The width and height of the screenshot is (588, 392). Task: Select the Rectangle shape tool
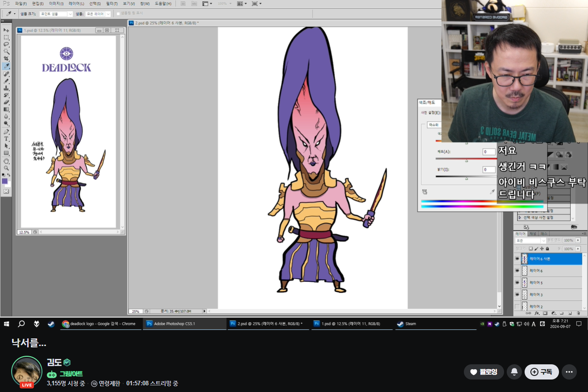pyautogui.click(x=6, y=153)
